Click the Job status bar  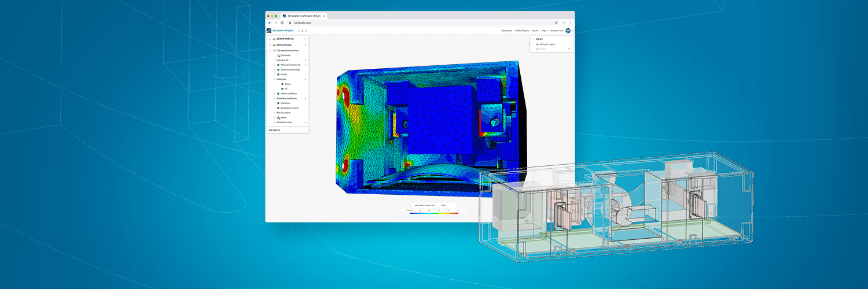pyautogui.click(x=288, y=130)
